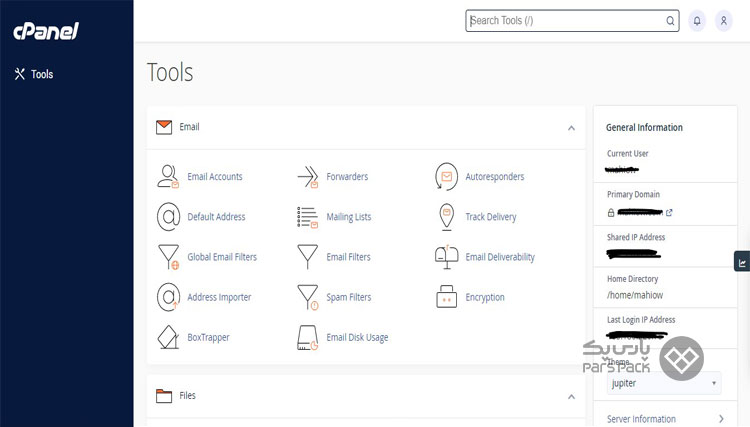Open the Spam Filters link
Screen dimensions: 750x427
coord(349,297)
